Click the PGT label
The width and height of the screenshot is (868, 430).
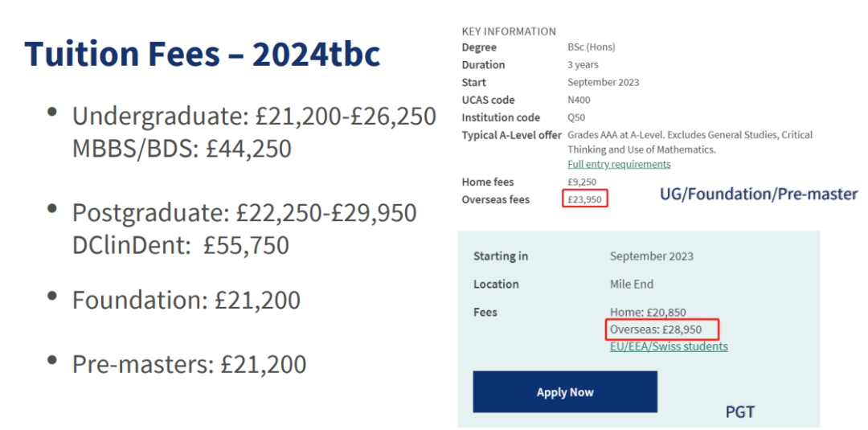tap(740, 412)
